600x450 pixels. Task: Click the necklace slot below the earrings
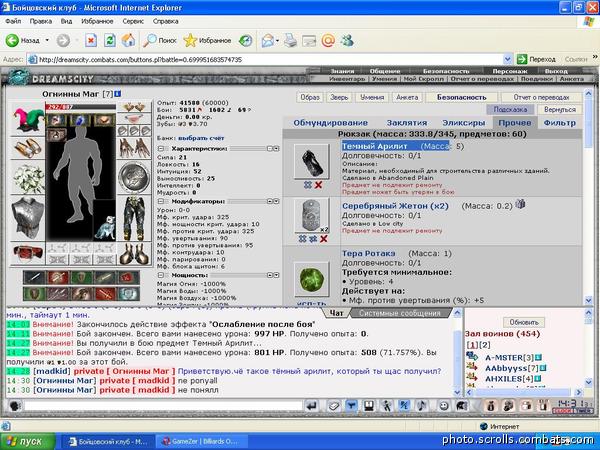[134, 118]
